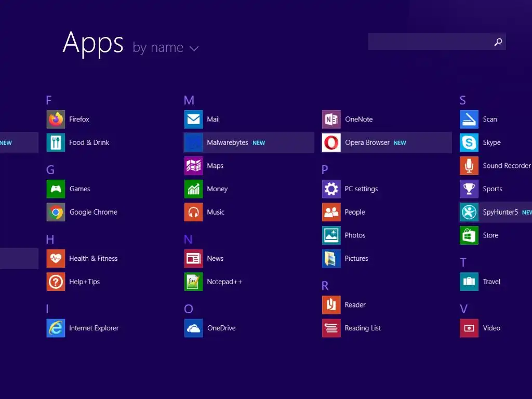Click the T group header
Screen dimensions: 532x399
point(463,262)
